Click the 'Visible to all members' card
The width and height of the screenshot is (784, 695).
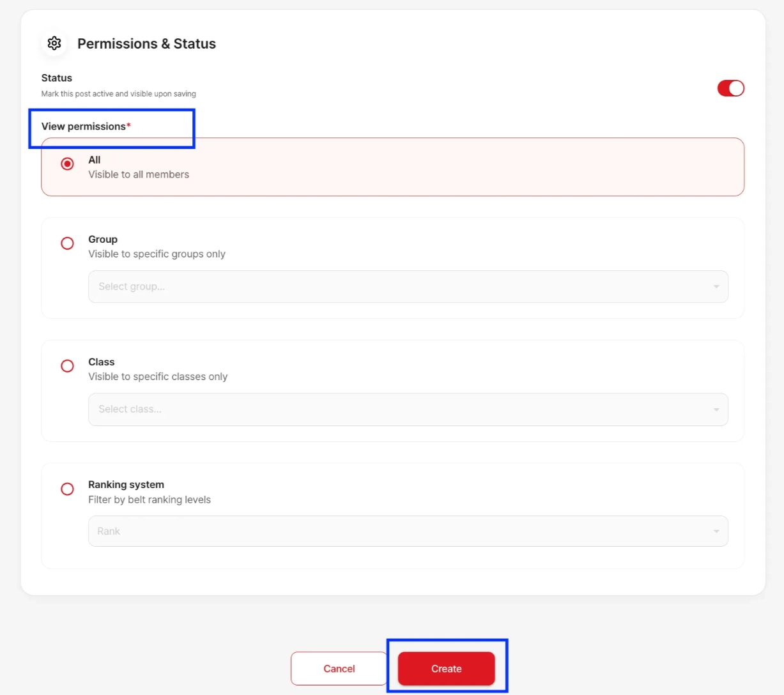392,167
